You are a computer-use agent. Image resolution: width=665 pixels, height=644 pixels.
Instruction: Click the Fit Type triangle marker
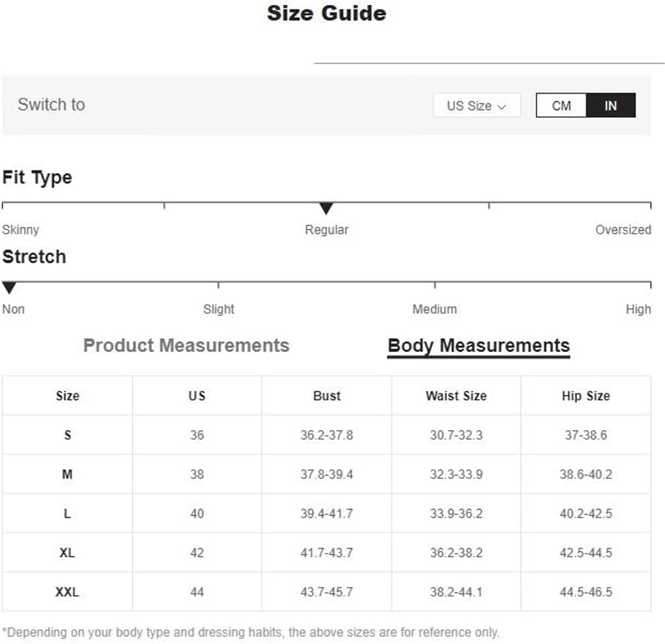[326, 209]
